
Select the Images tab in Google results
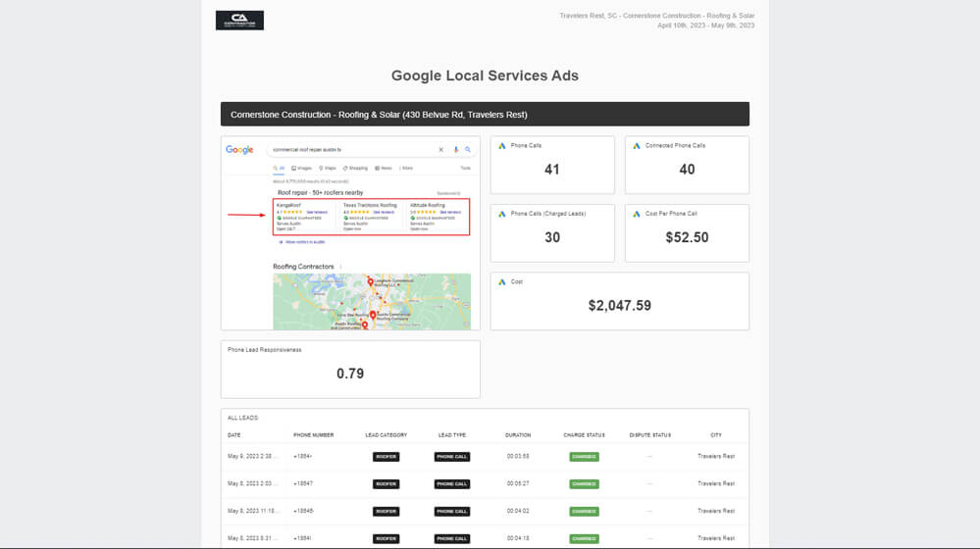(301, 168)
